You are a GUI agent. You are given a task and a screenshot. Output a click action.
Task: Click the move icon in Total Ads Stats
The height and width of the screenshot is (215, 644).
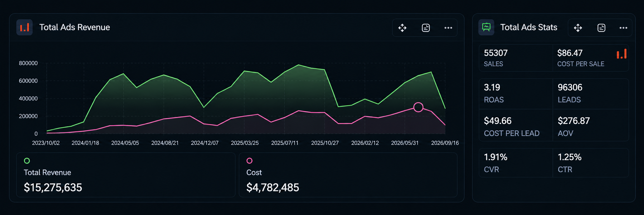[x=578, y=28]
